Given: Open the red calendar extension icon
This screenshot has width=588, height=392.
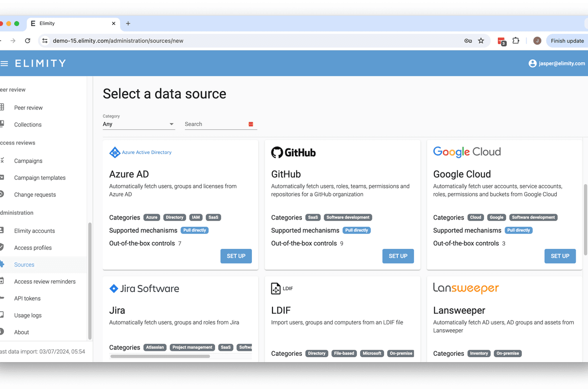Looking at the screenshot, I should point(501,41).
